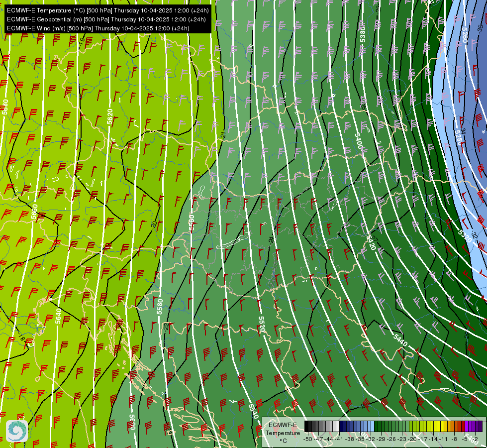Click the -19 isotherm label on the map
The image size is (487, 448).
pyautogui.click(x=82, y=42)
